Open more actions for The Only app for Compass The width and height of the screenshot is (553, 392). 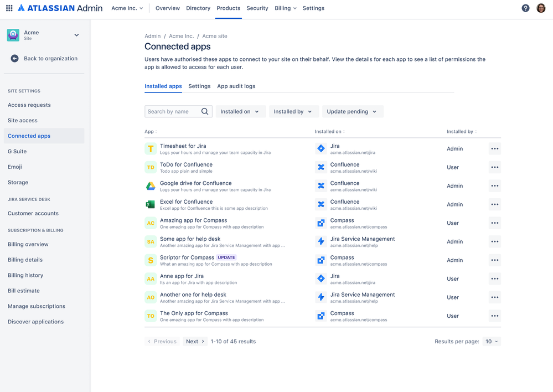[495, 316]
